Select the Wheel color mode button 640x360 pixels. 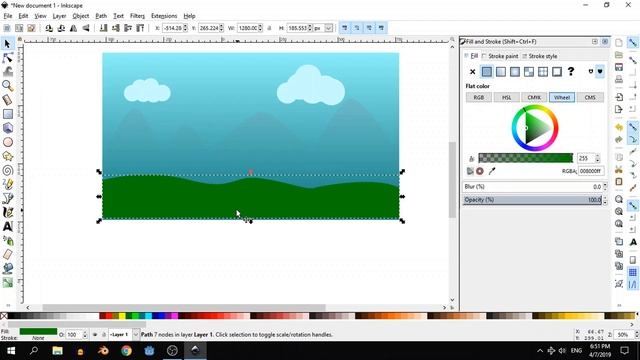pos(562,98)
